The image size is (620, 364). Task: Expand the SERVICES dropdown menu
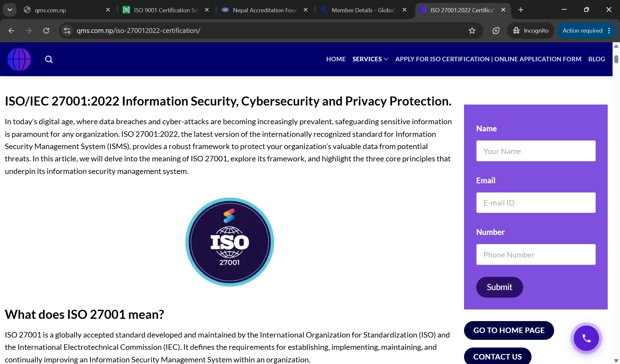370,59
